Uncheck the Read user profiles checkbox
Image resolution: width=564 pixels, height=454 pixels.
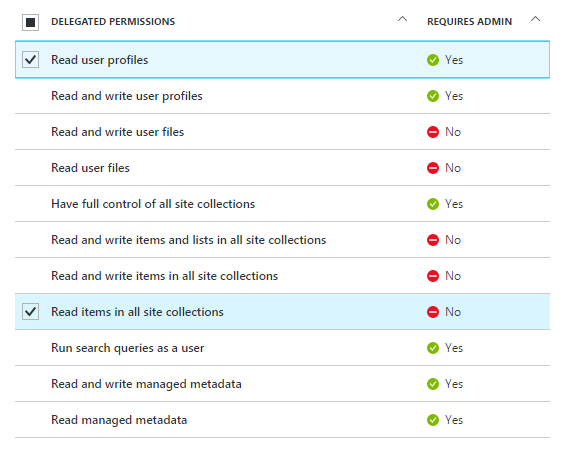[31, 59]
